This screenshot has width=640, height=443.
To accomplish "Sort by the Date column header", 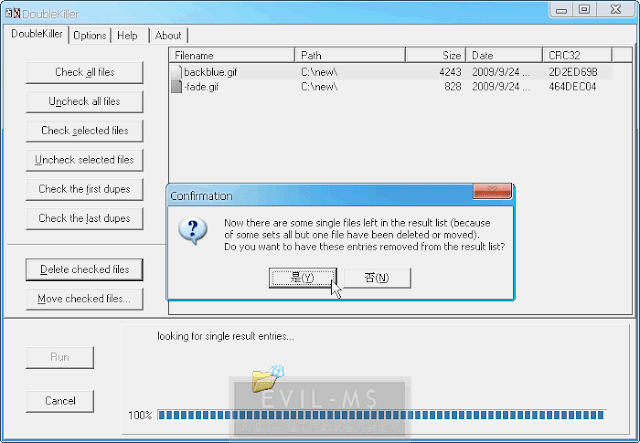I will coord(504,55).
